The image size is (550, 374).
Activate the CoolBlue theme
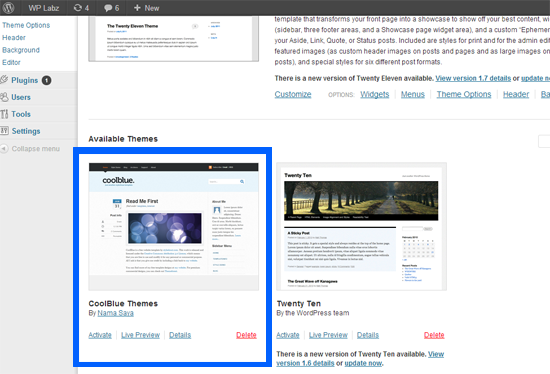pyautogui.click(x=100, y=335)
